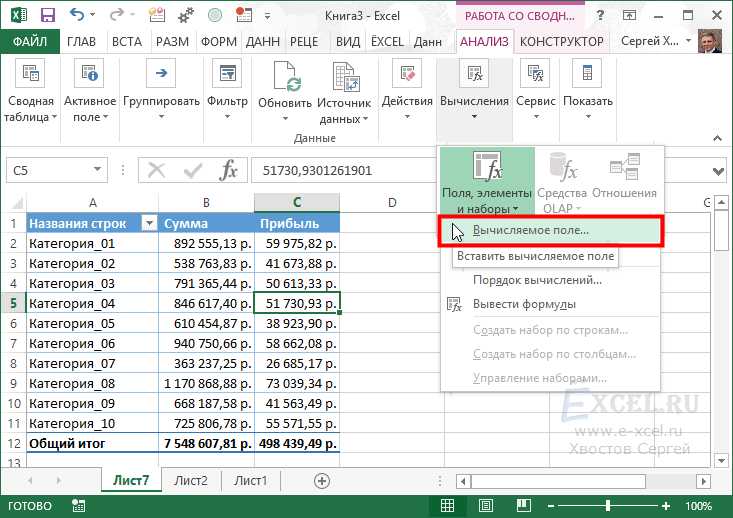This screenshot has width=733, height=518.
Task: Add a new sheet with plus icon
Action: pyautogui.click(x=321, y=480)
